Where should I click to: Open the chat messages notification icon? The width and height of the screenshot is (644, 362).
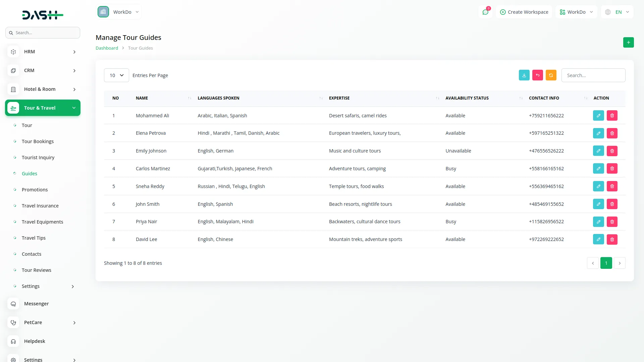[x=485, y=12]
